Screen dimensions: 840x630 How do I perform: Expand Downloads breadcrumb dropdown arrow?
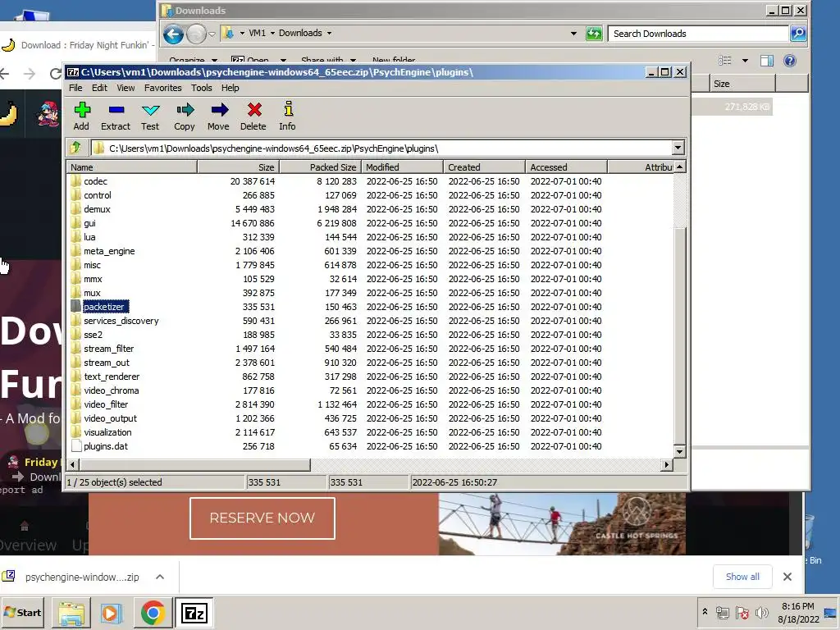tap(329, 33)
